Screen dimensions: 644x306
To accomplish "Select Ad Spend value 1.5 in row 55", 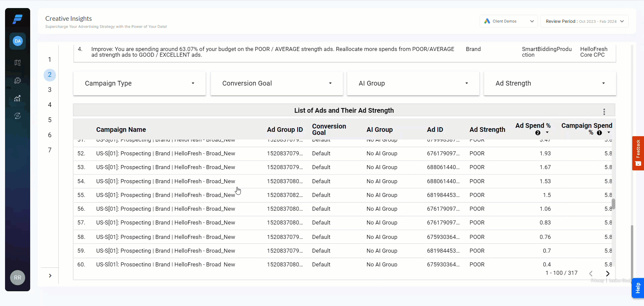I will pyautogui.click(x=547, y=195).
